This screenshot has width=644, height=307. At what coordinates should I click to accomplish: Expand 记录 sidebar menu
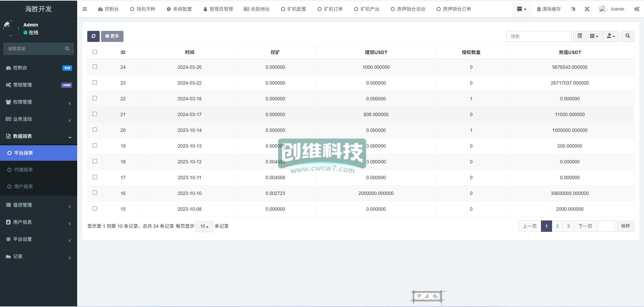click(39, 256)
